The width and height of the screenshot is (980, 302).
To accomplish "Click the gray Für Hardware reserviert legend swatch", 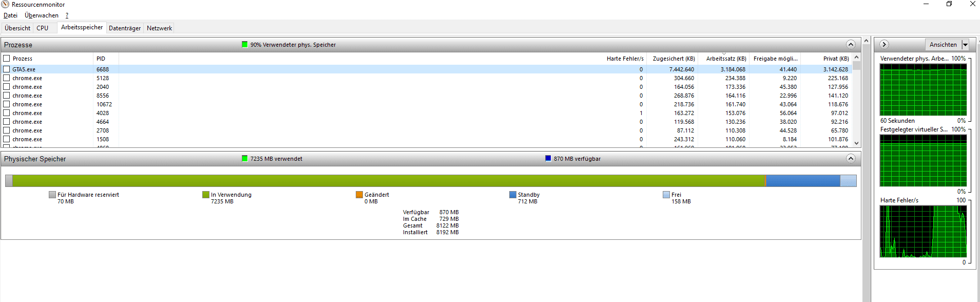I will click(x=52, y=195).
